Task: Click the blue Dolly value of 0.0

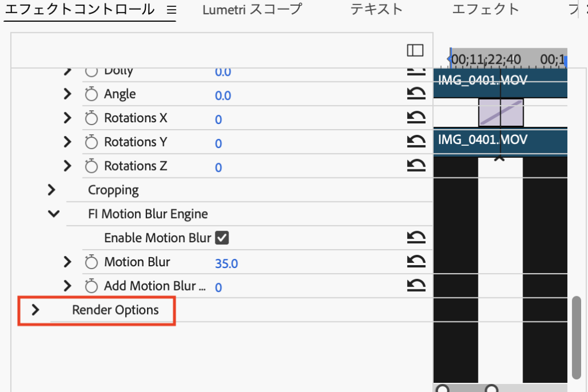Action: 223,72
